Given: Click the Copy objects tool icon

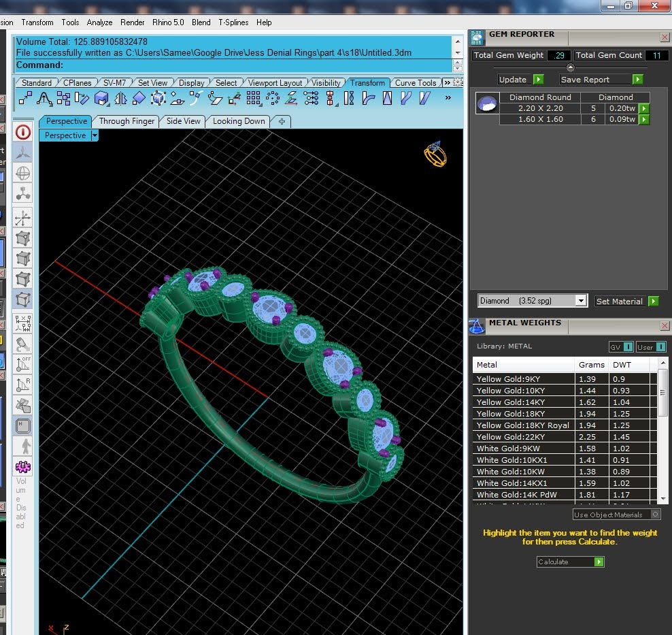Looking at the screenshot, I should tap(63, 99).
